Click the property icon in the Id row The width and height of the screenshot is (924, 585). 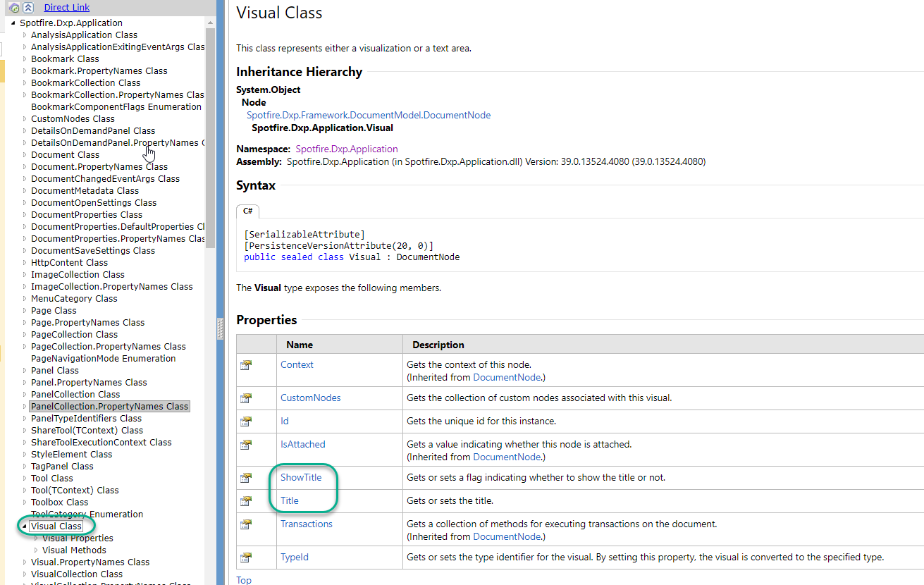click(245, 421)
